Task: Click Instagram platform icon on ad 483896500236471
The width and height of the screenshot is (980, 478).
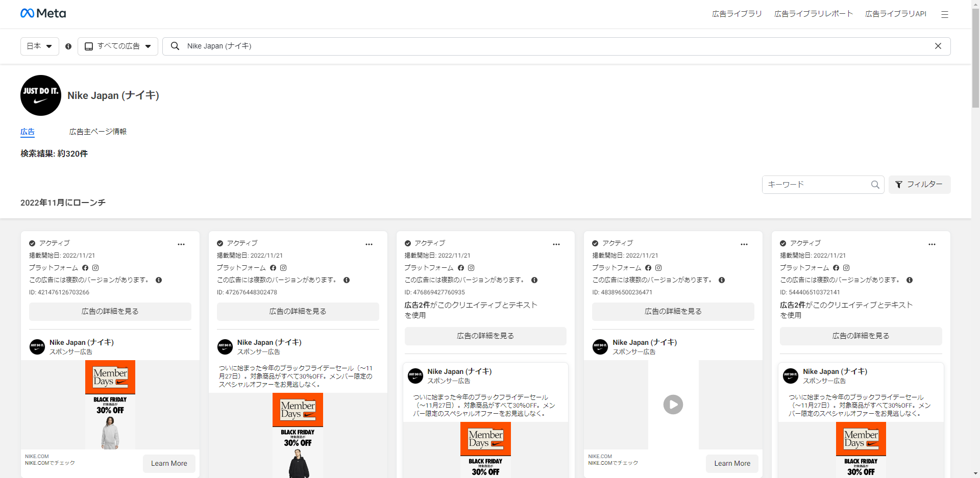Action: coord(658,268)
